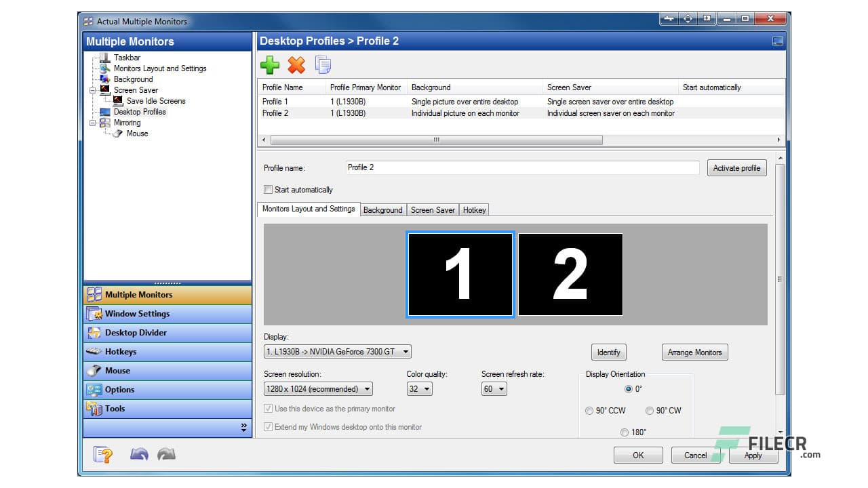
Task: Open the Screen resolution dropdown
Action: pyautogui.click(x=318, y=389)
